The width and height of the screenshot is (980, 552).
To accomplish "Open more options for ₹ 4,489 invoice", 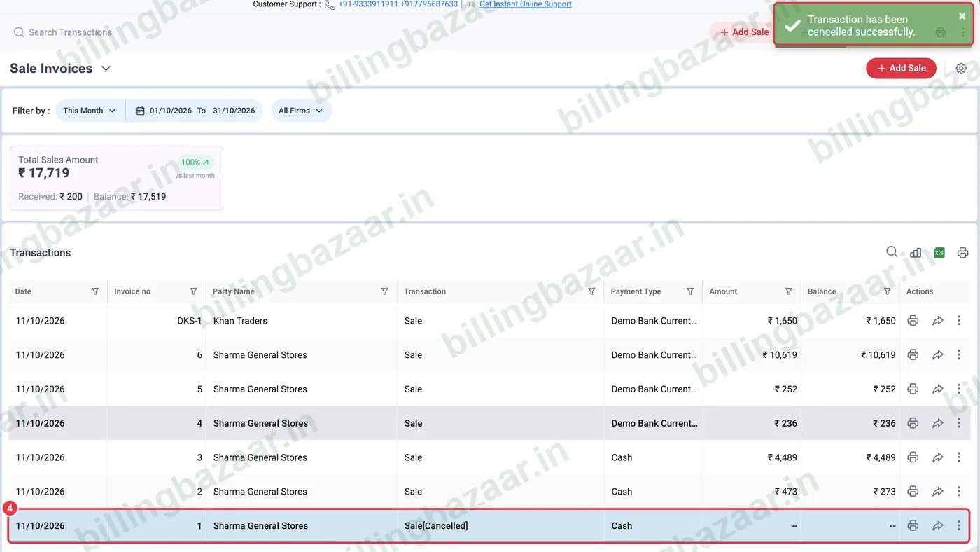I will coord(959,457).
